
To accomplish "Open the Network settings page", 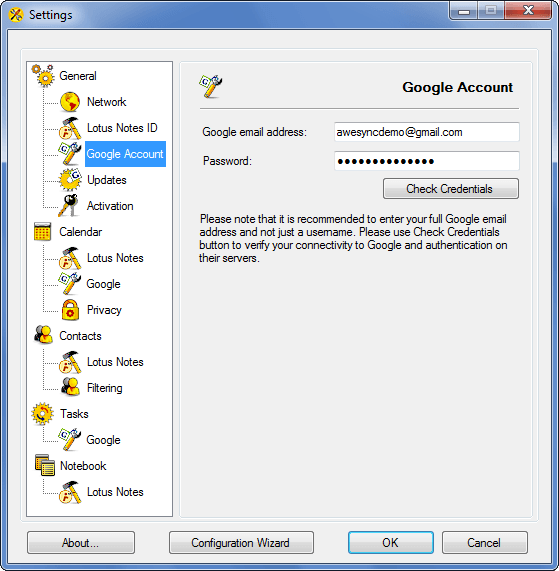I will pos(106,102).
